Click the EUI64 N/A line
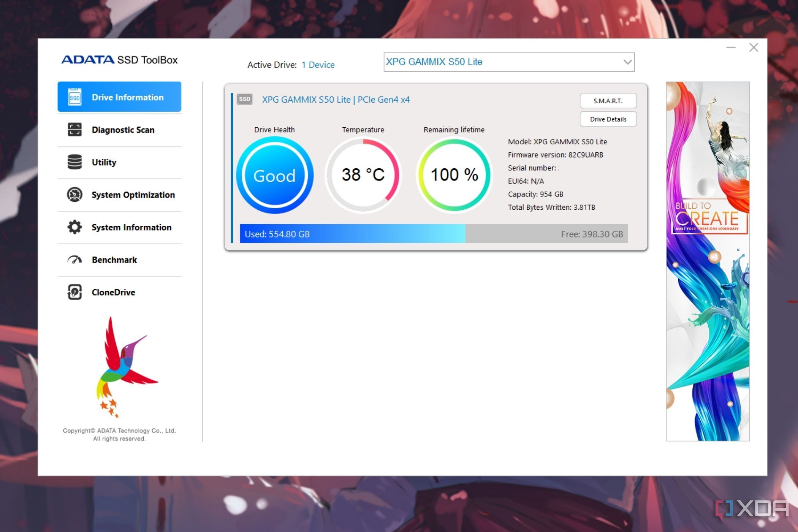 point(526,181)
